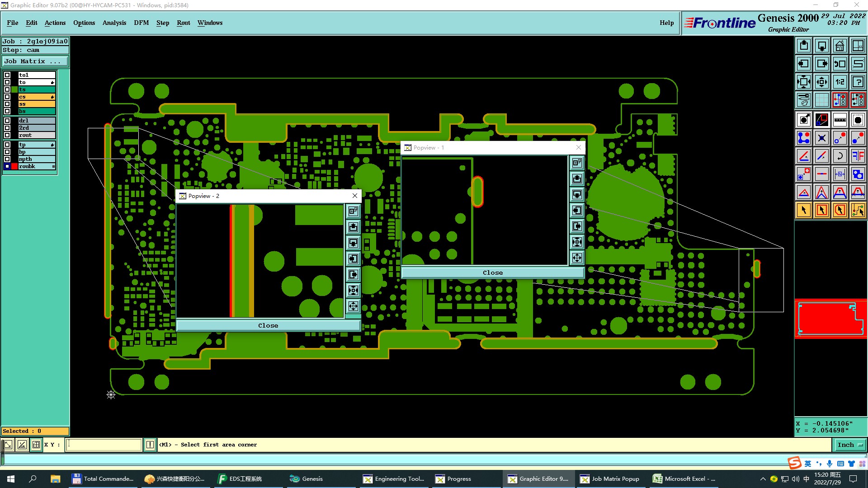Click the net selection tool icon
The image size is (868, 488).
(x=858, y=210)
